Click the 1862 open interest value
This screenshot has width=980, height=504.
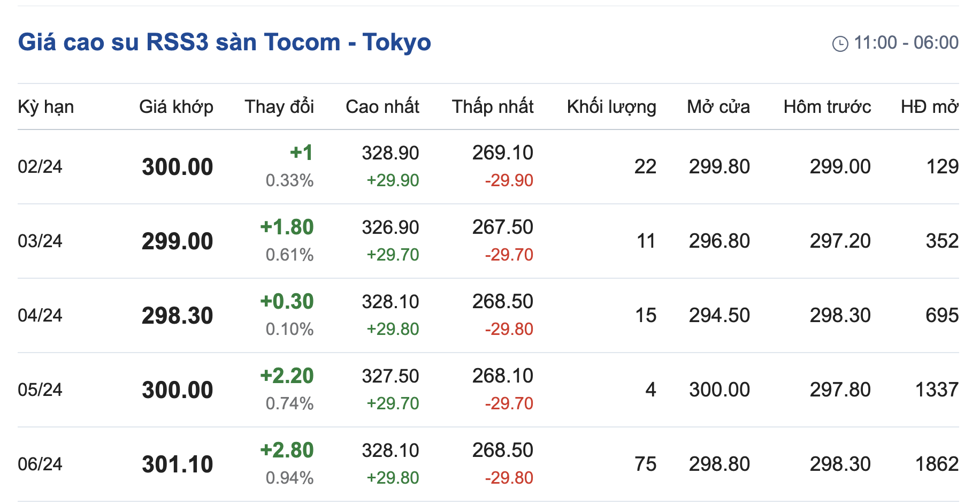point(936,464)
